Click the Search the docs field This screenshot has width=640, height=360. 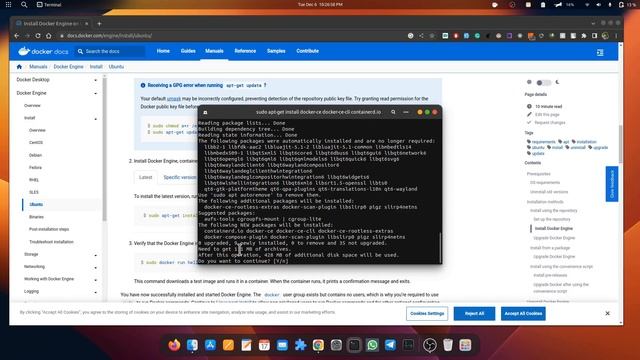tap(110, 51)
